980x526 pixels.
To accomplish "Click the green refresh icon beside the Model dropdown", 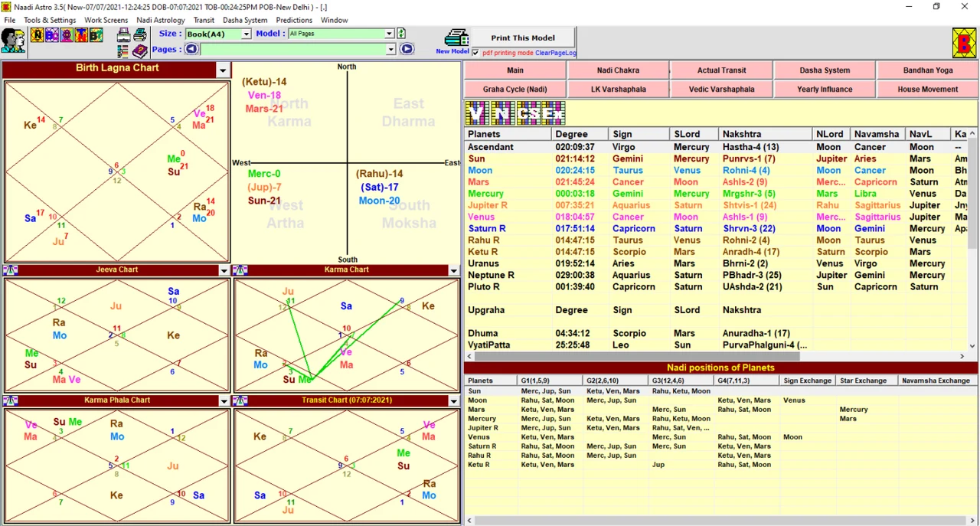I will tap(401, 34).
